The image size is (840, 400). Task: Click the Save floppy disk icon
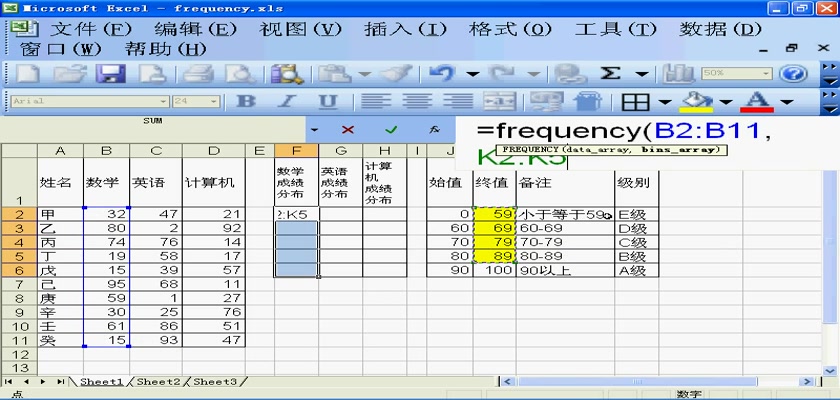[x=109, y=73]
